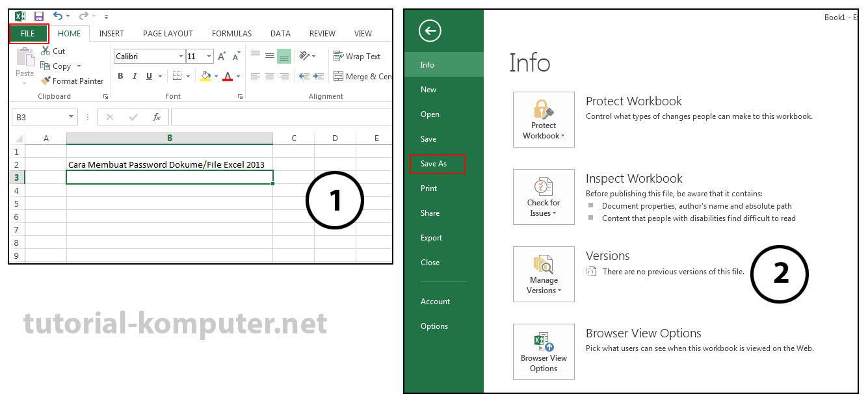Screen dimensions: 868x403
Task: Click the Protect Workbook button
Action: pos(544,120)
